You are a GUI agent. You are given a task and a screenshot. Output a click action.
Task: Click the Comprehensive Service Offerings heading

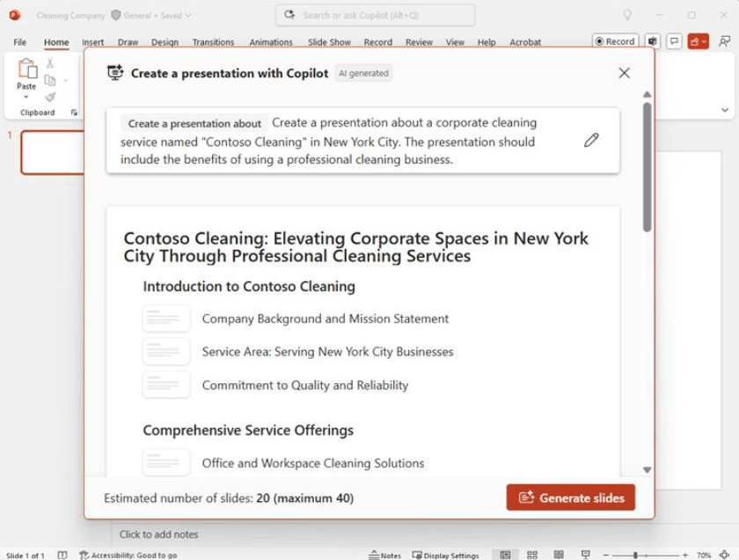(x=248, y=430)
